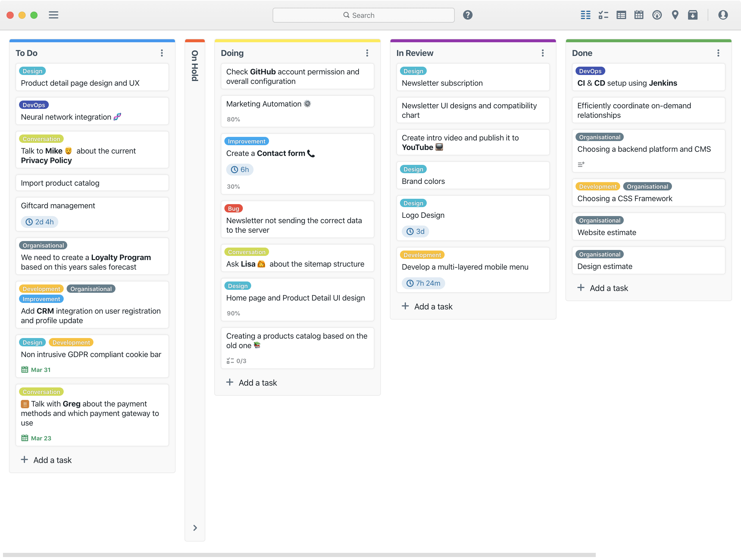Screen dimensions: 741x560
Task: Click the 7h 24m estimate on mobile menu
Action: (423, 283)
